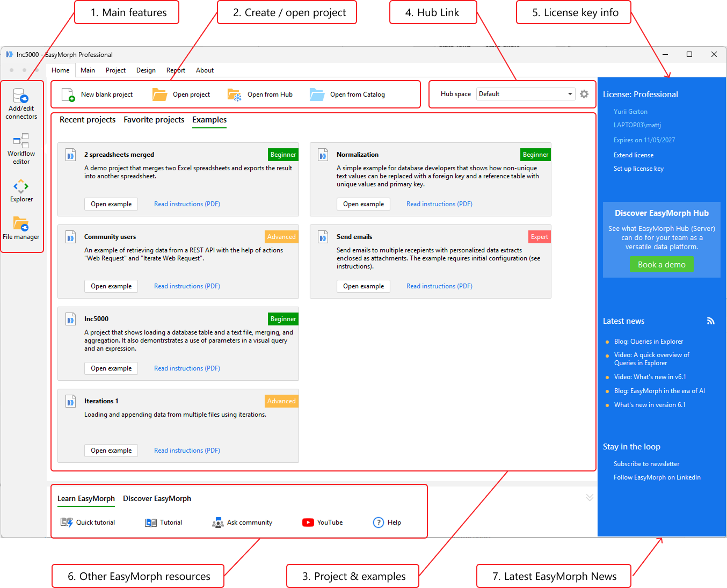Click the YouTube icon
This screenshot has width=727, height=588.
308,522
